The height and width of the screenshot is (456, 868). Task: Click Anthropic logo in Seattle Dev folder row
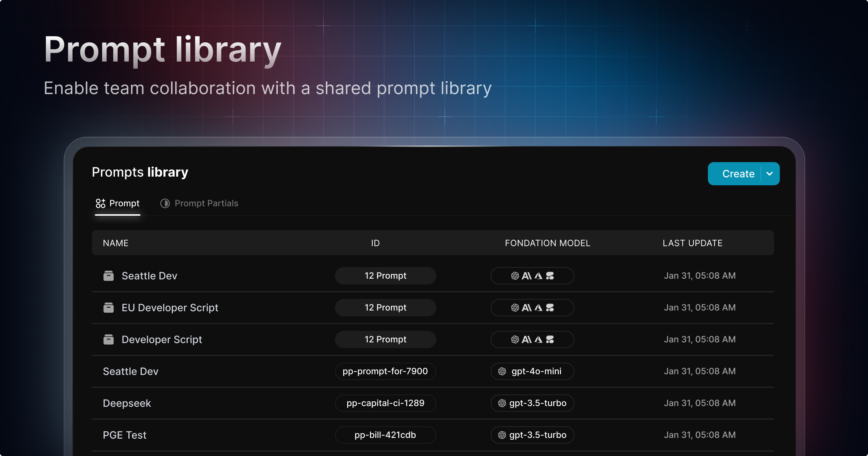coord(527,276)
